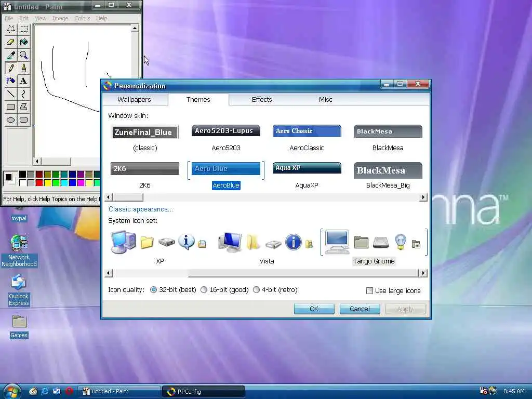This screenshot has width=532, height=399.
Task: Choose the AquaXP window skin
Action: (307, 176)
